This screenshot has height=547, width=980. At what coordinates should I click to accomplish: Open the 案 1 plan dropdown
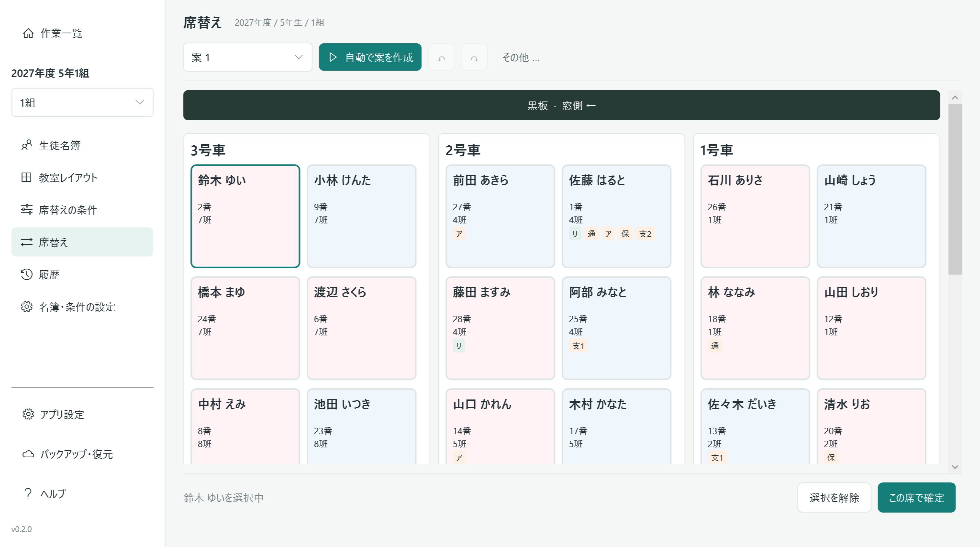[248, 57]
